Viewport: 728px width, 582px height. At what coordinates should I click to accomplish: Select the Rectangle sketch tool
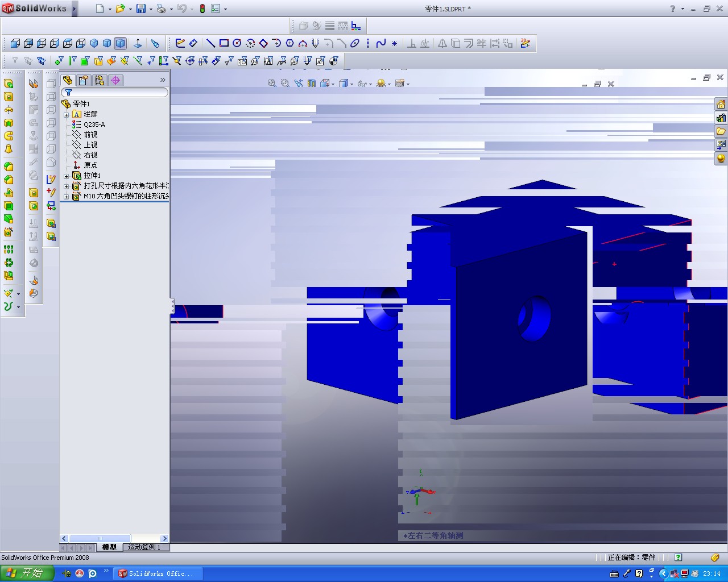point(223,43)
